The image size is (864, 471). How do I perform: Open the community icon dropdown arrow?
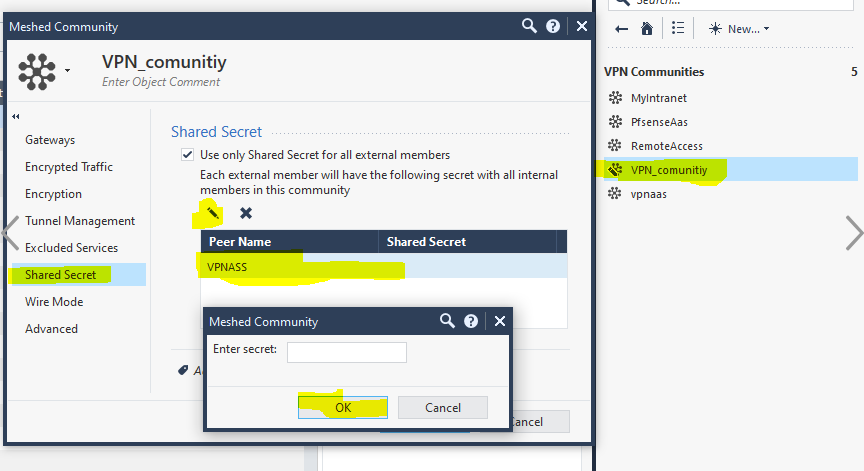click(68, 71)
